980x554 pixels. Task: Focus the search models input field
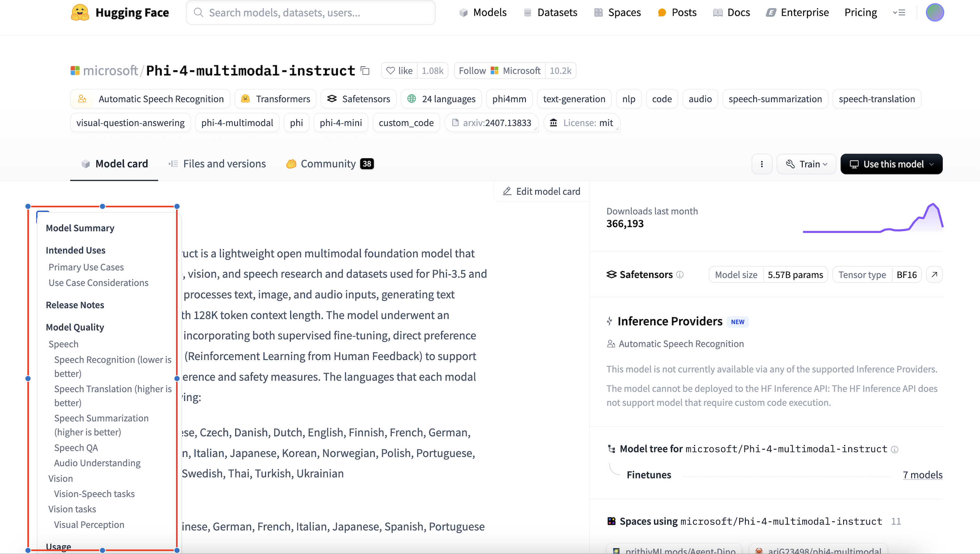(x=310, y=13)
